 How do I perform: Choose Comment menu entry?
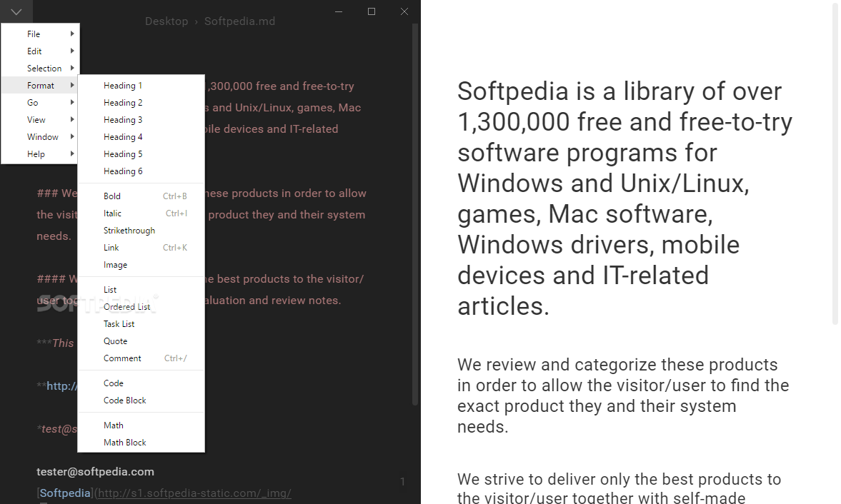tap(141, 358)
